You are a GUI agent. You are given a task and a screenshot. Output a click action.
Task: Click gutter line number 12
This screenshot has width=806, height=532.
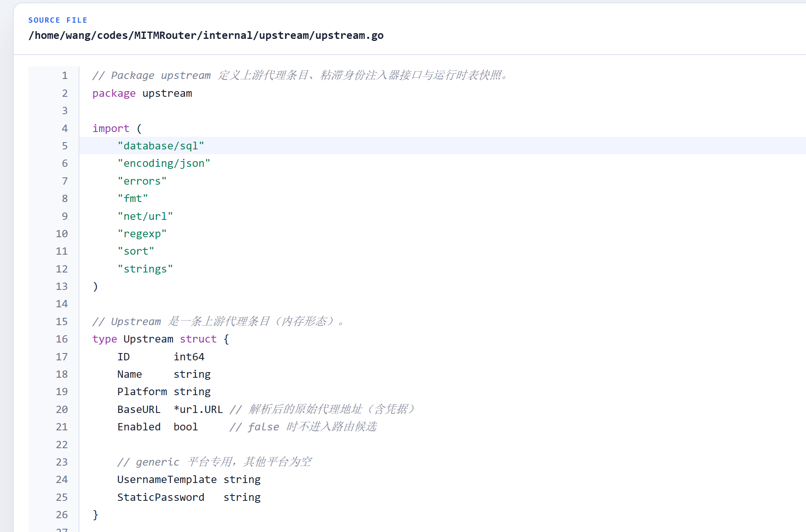pos(62,269)
